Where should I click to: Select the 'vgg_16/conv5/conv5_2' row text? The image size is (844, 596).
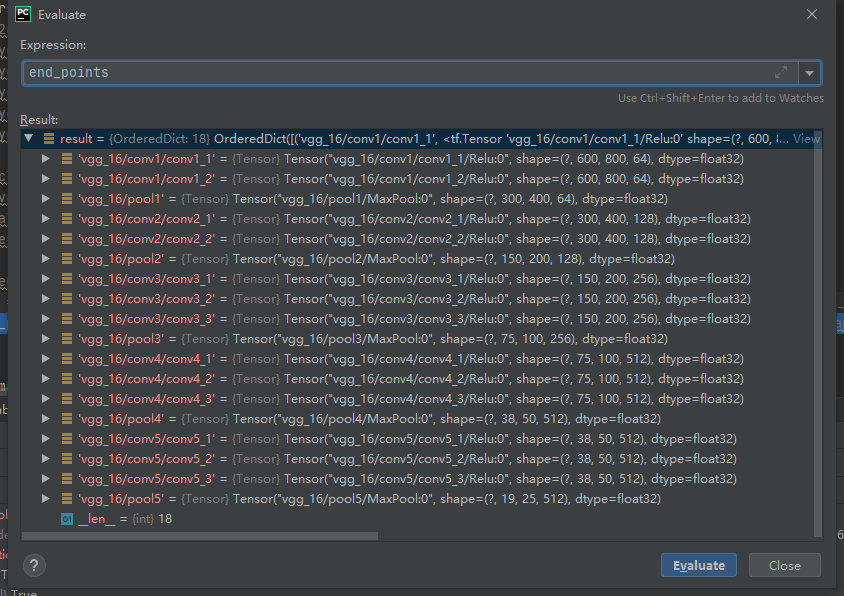click(407, 458)
